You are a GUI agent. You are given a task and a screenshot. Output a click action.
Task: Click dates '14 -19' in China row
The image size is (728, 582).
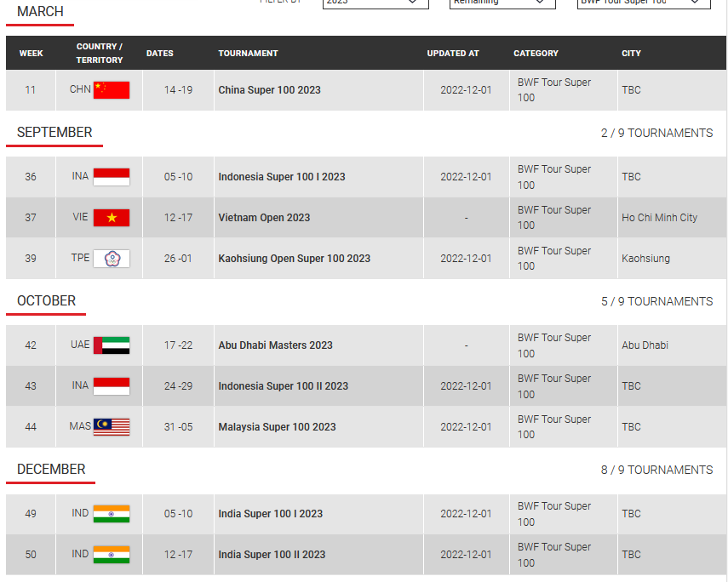[178, 90]
